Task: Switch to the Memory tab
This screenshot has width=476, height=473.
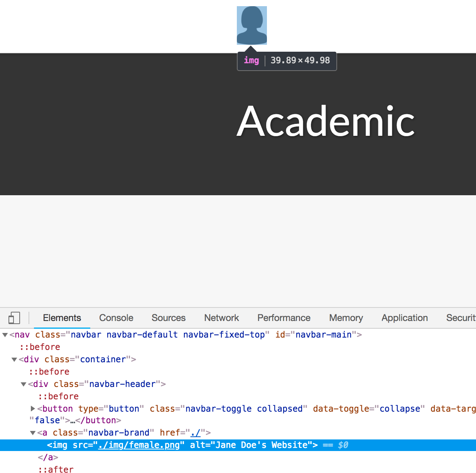Action: click(x=346, y=318)
